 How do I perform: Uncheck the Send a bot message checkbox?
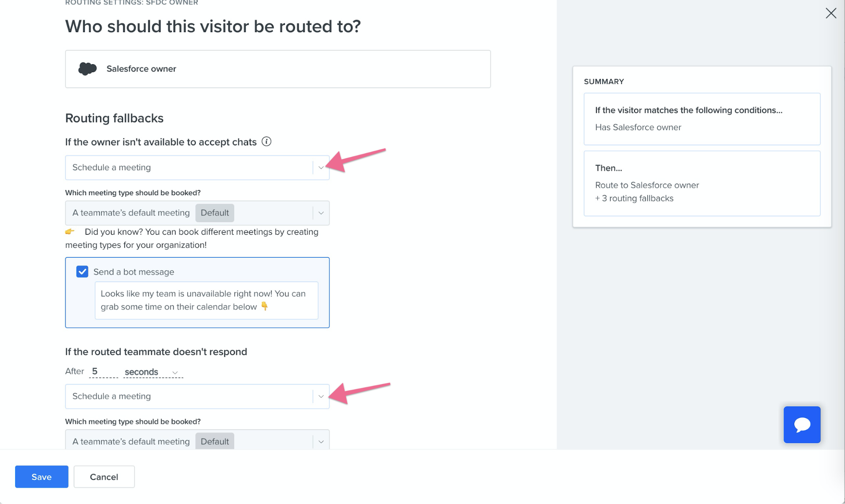click(x=82, y=272)
